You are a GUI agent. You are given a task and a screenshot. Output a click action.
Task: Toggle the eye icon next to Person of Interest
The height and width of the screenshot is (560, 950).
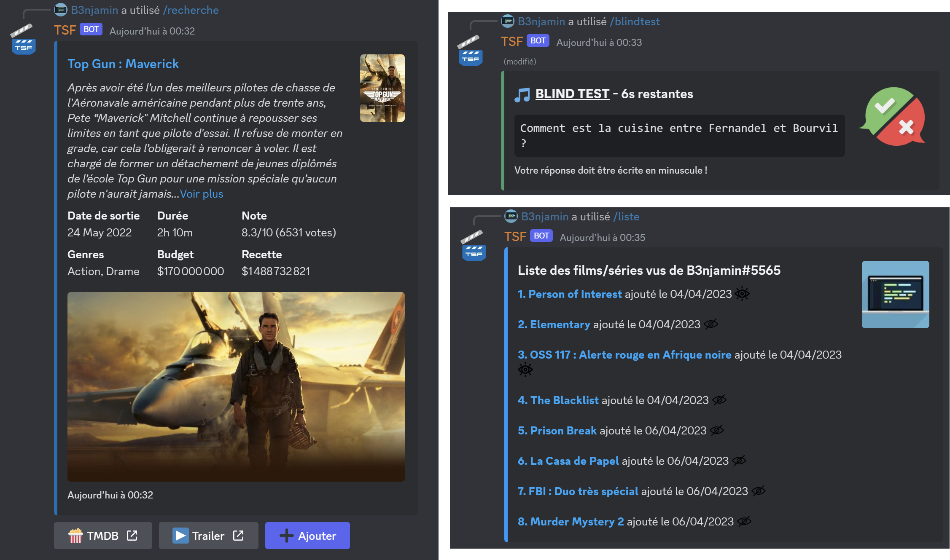tap(742, 294)
